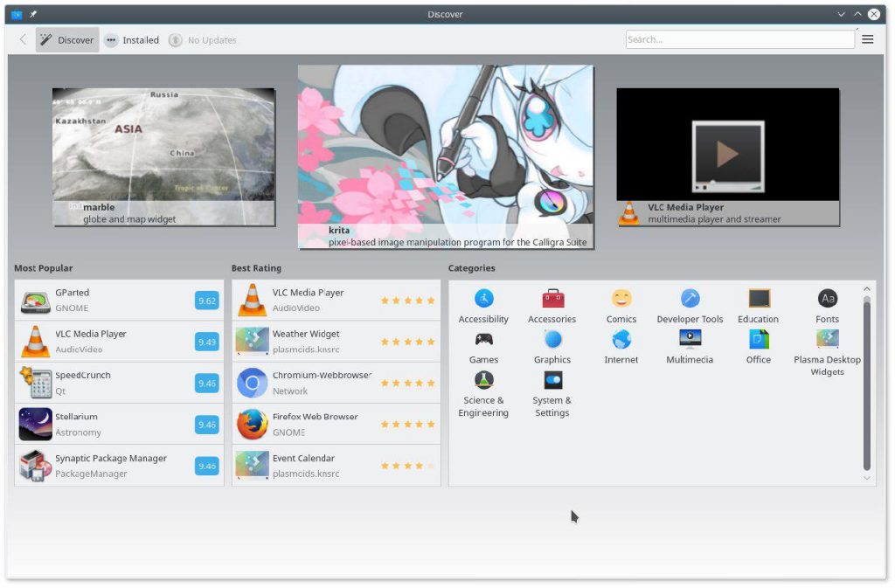
Task: Click the pin icon in title bar
Action: pyautogui.click(x=33, y=14)
